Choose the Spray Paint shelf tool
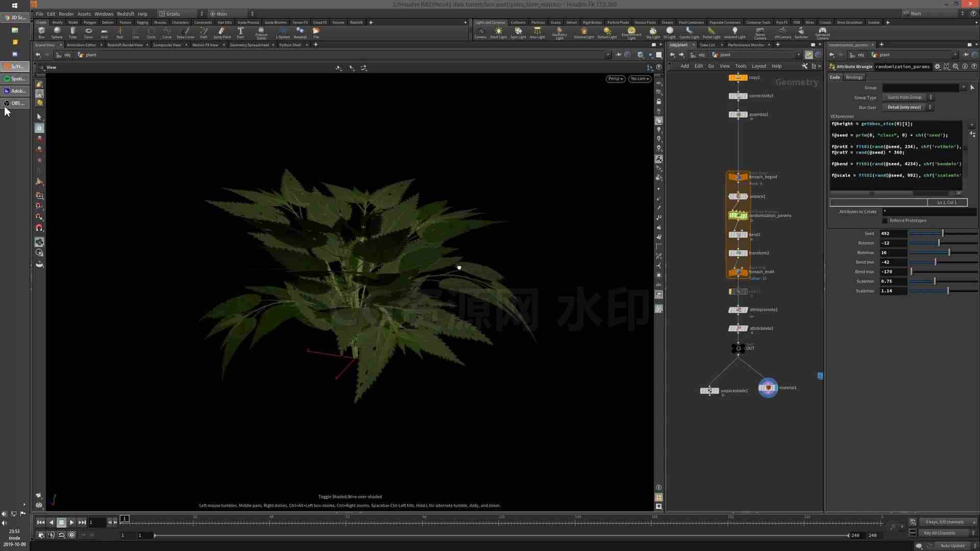The image size is (980, 551). tap(222, 33)
